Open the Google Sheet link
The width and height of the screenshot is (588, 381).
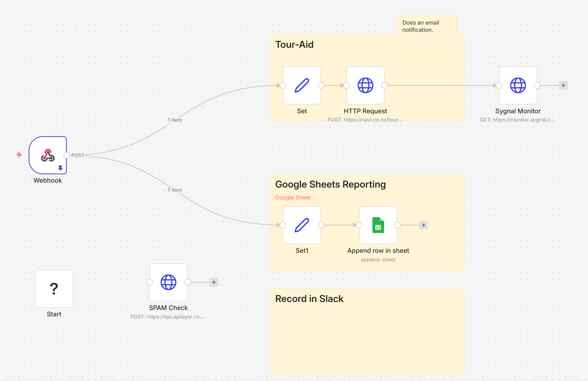(x=293, y=198)
